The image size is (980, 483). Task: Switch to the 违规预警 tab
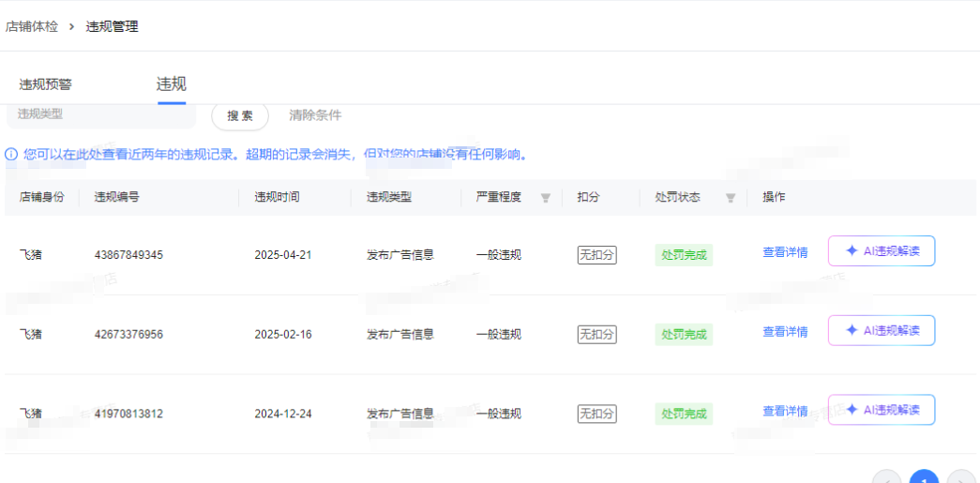pyautogui.click(x=45, y=84)
